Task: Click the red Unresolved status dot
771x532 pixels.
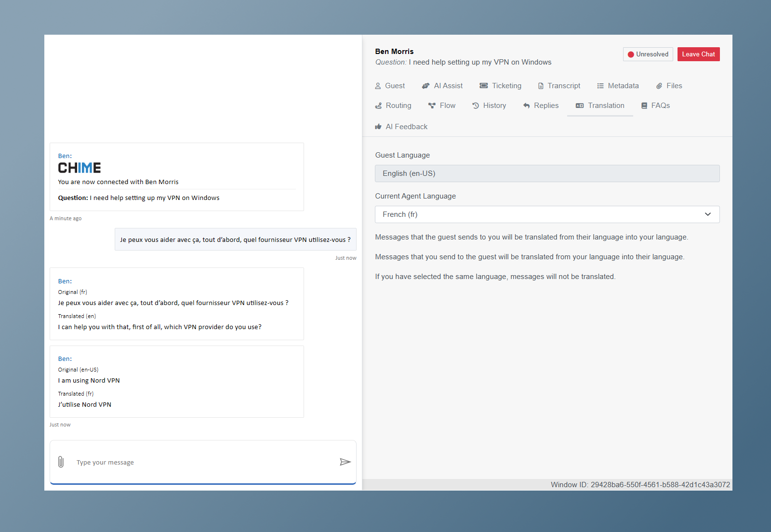Action: pos(631,54)
